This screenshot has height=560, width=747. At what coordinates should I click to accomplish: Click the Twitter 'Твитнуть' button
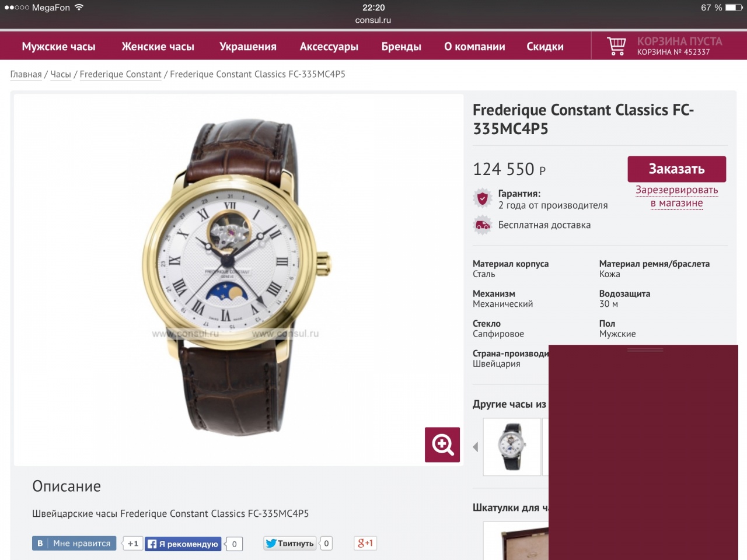pos(289,543)
